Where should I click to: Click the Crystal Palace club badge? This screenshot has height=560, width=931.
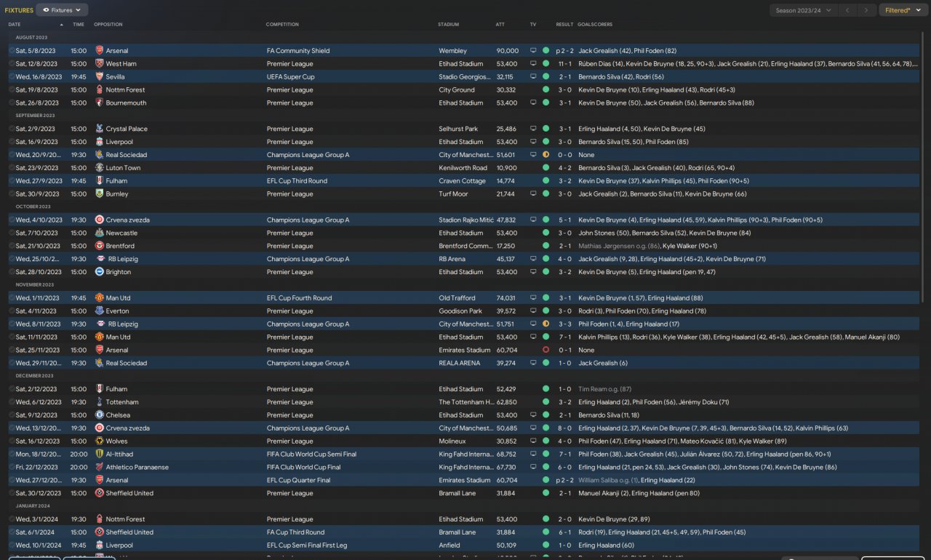99,129
